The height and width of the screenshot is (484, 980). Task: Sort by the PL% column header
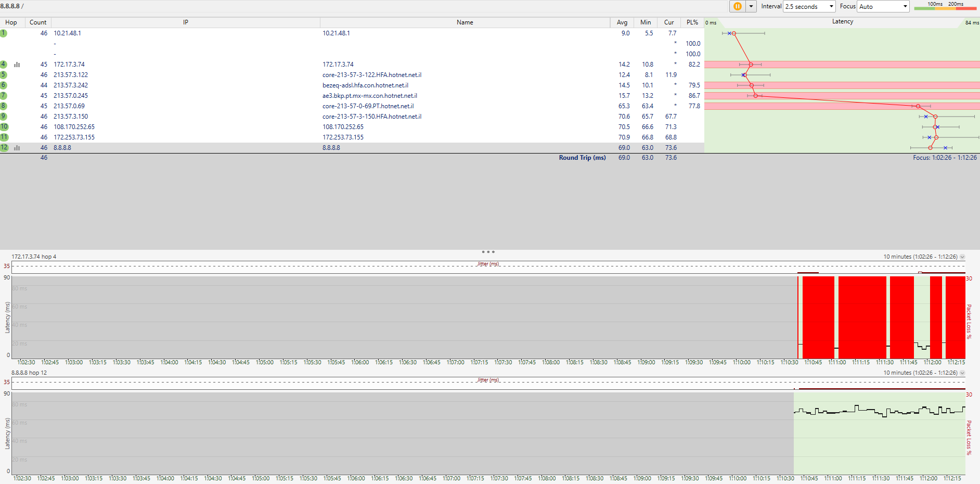point(692,22)
